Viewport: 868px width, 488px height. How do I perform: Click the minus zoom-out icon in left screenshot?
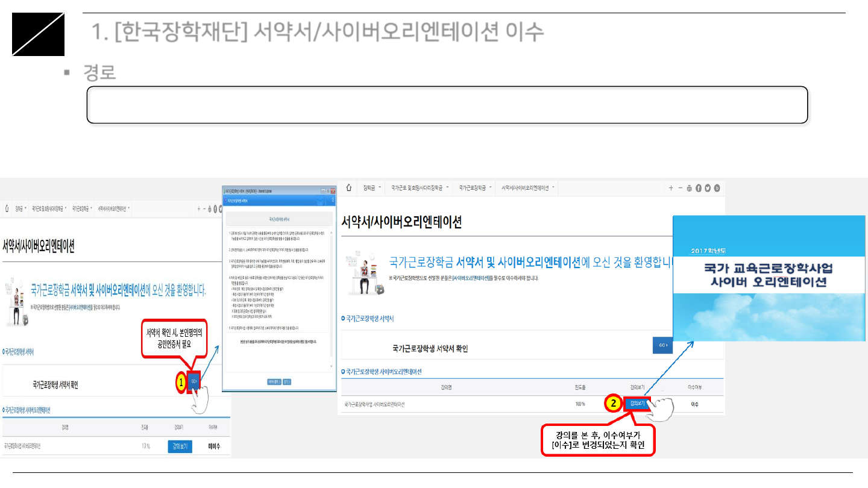click(204, 208)
